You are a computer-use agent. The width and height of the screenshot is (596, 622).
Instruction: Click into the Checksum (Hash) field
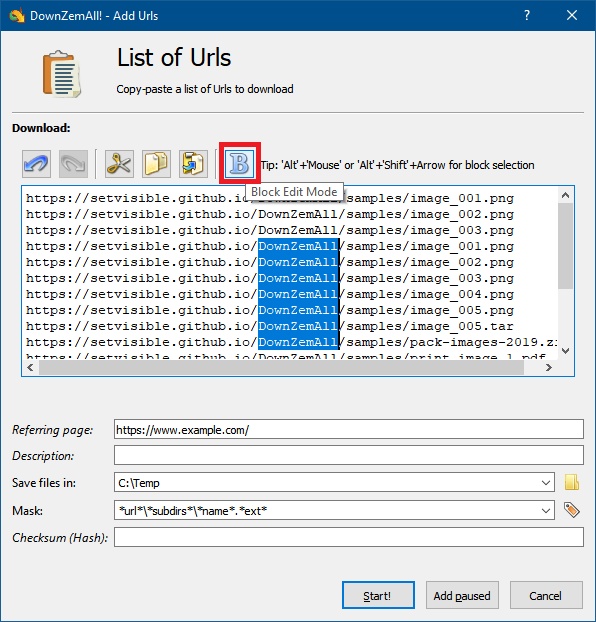point(349,537)
